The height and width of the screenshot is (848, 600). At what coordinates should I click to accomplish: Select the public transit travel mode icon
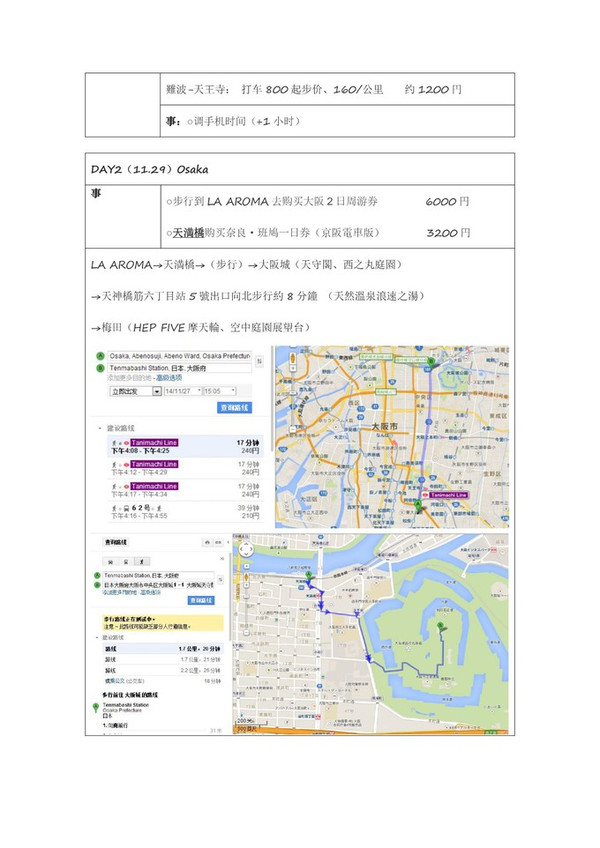click(x=126, y=560)
